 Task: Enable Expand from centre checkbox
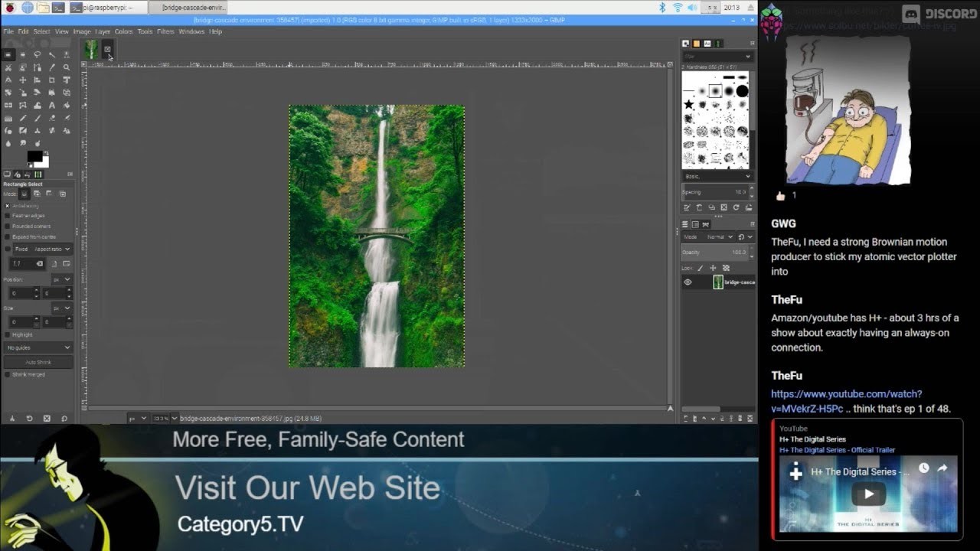pyautogui.click(x=8, y=236)
